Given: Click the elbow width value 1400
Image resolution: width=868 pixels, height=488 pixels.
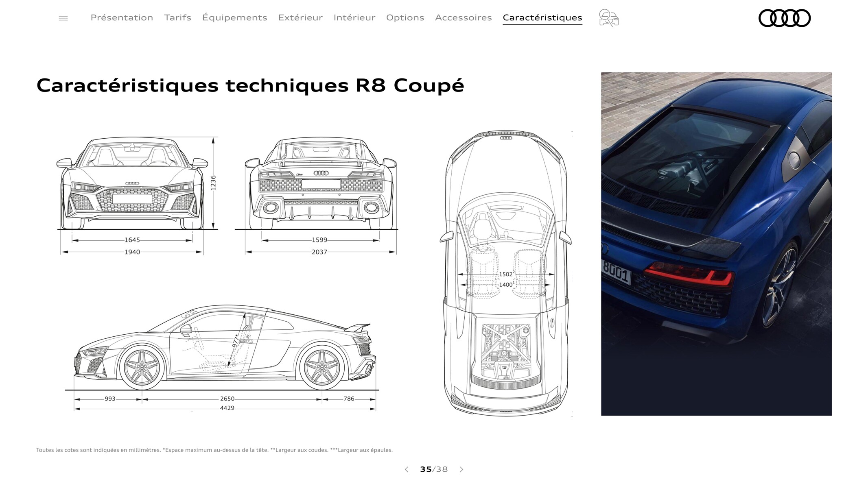Looking at the screenshot, I should tap(506, 285).
